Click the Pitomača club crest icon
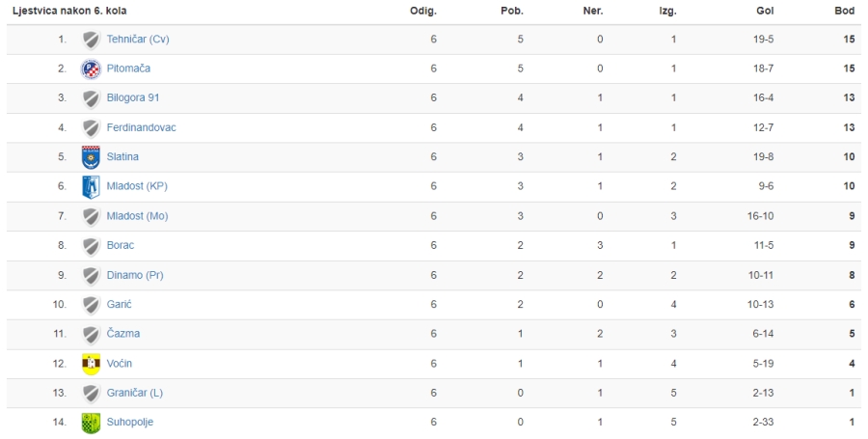 [91, 69]
